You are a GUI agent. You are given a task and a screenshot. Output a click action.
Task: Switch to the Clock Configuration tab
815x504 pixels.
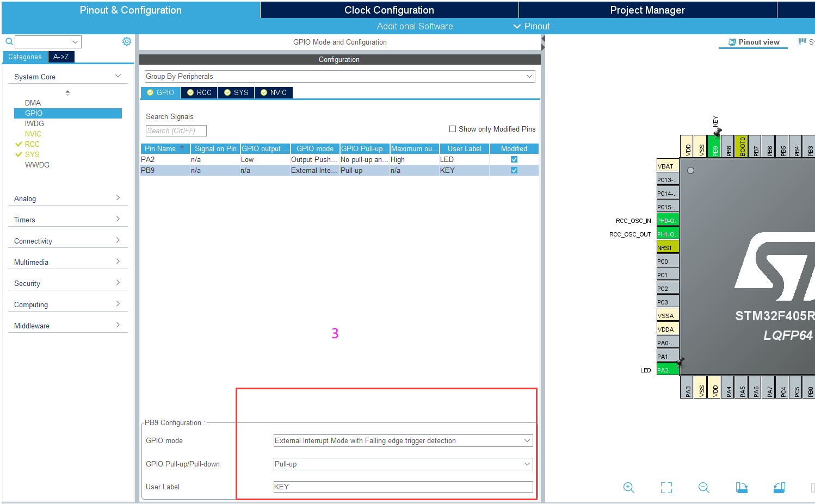click(x=388, y=9)
